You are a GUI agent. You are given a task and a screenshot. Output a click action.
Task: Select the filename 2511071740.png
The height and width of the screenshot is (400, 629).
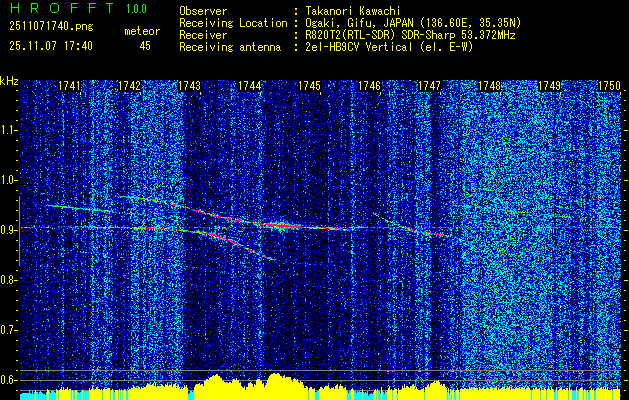51,26
